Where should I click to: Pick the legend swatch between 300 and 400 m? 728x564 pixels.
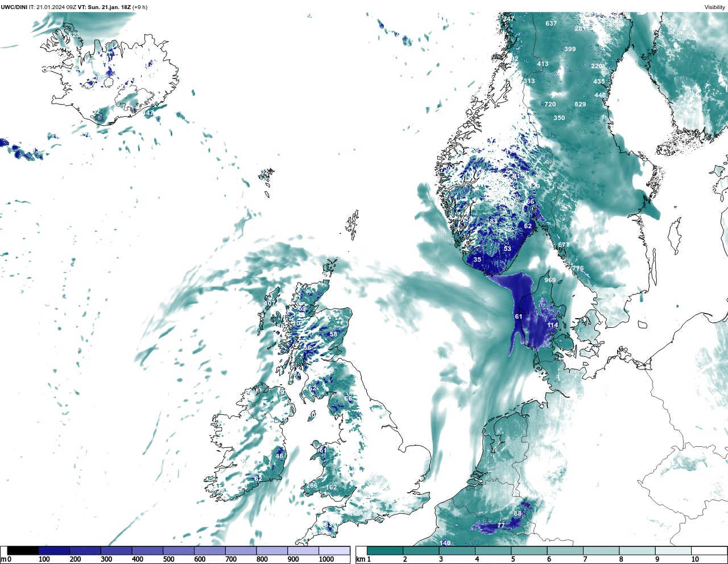[x=116, y=550]
